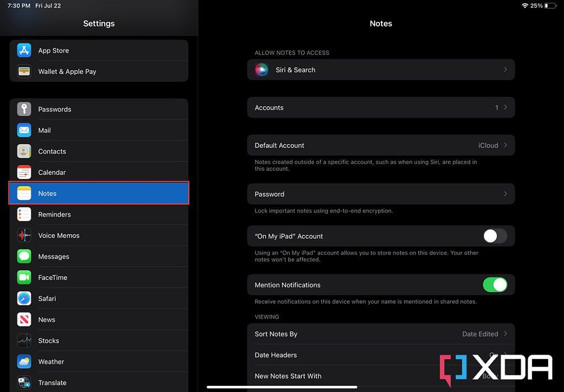Toggle the "On My iPad" Account switch
Viewport: 564px width, 392px height.
495,236
